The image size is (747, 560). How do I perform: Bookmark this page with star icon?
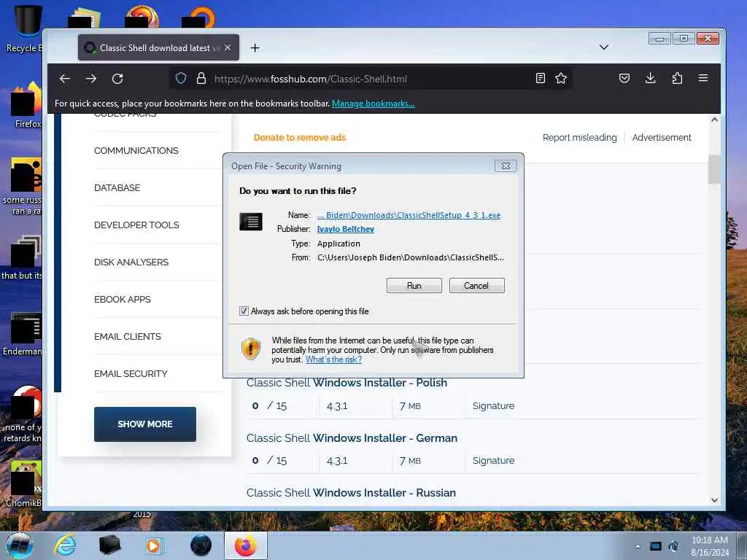pos(561,78)
